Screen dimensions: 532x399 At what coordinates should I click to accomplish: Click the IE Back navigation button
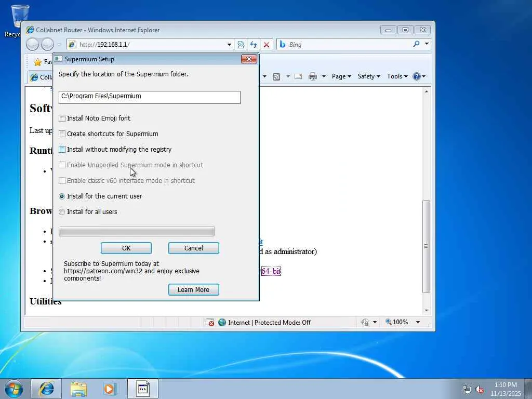tap(33, 45)
